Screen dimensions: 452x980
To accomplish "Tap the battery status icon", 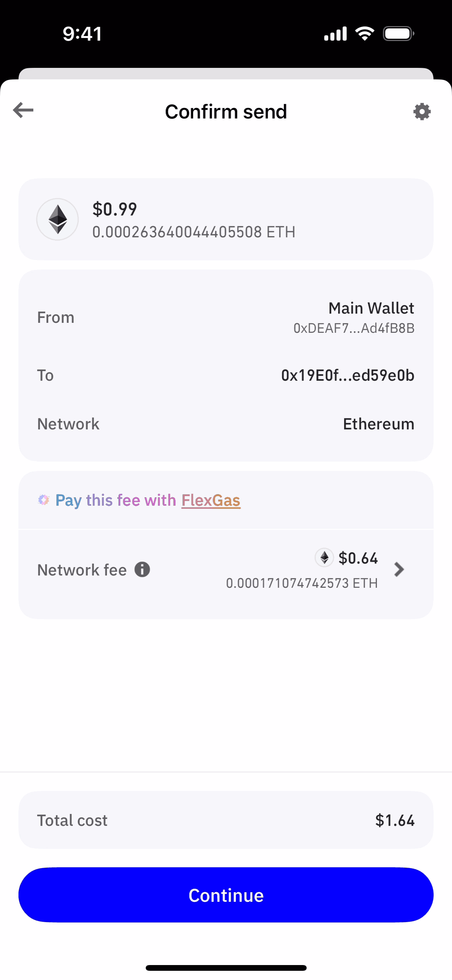I will (398, 34).
